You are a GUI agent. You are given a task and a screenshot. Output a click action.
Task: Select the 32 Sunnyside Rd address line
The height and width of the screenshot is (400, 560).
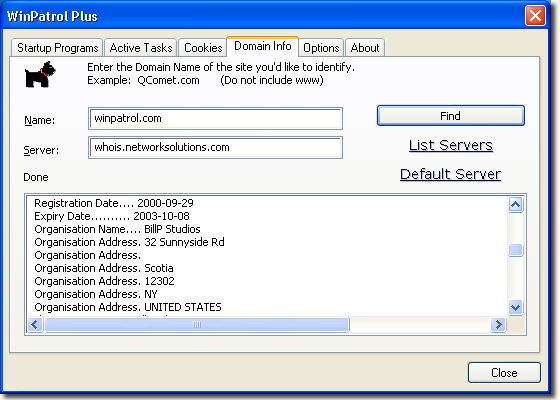[129, 242]
